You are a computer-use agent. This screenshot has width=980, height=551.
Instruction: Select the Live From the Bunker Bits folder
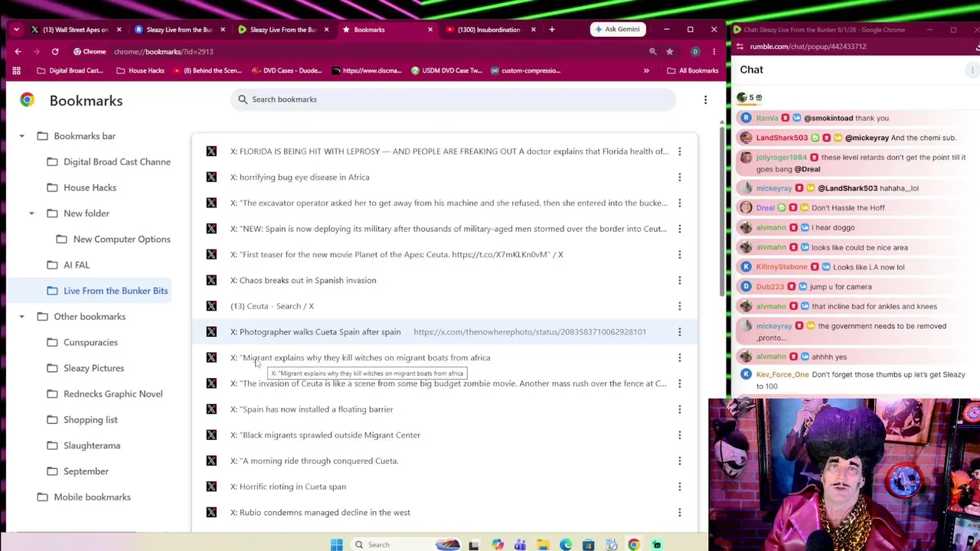(107, 291)
